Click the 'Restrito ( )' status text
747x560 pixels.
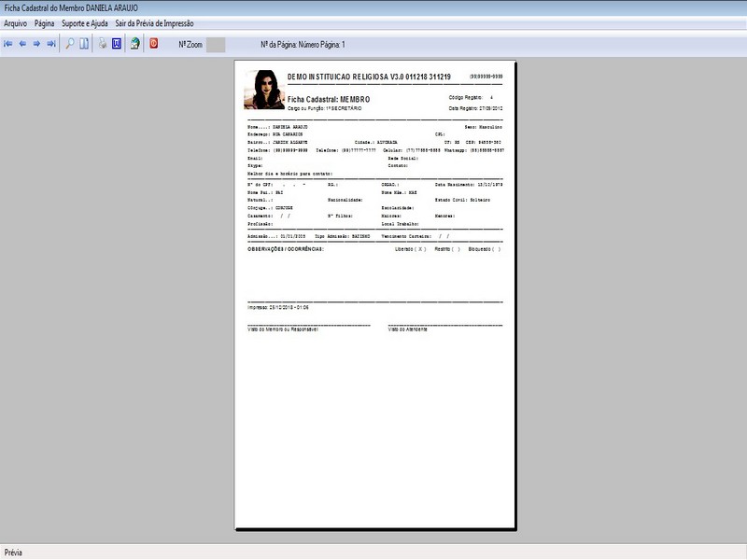[447, 249]
